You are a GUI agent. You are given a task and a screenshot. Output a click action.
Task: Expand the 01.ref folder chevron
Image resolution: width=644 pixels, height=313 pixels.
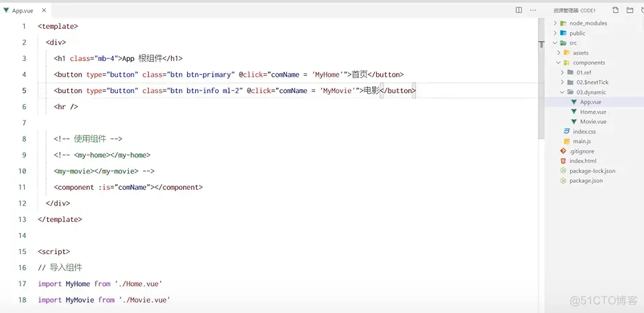(562, 73)
